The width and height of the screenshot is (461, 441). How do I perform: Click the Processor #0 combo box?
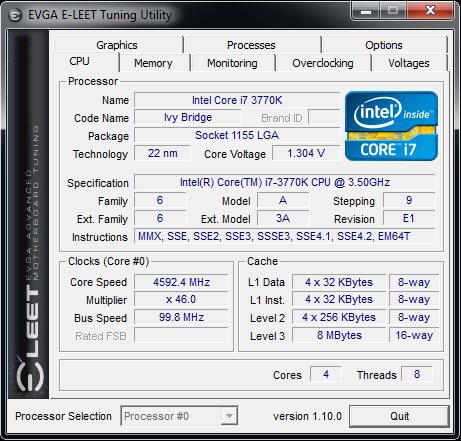179,416
